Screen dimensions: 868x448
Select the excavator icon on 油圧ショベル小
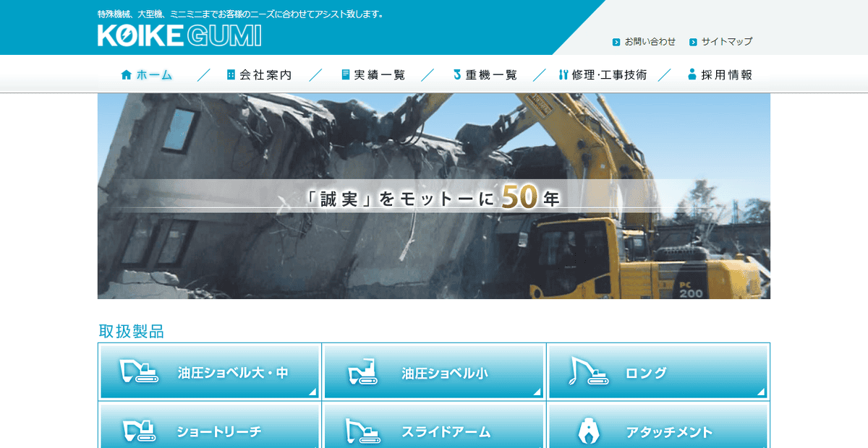(x=362, y=371)
